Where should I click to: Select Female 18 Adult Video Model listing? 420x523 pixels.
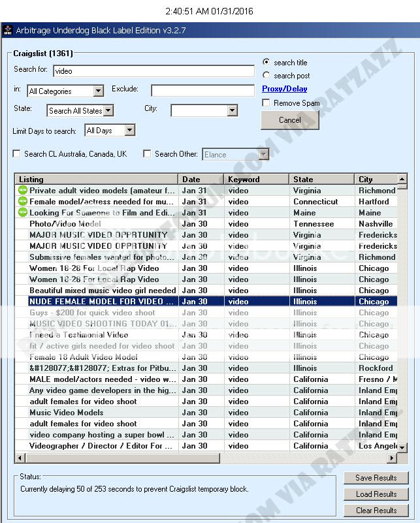coord(206,357)
